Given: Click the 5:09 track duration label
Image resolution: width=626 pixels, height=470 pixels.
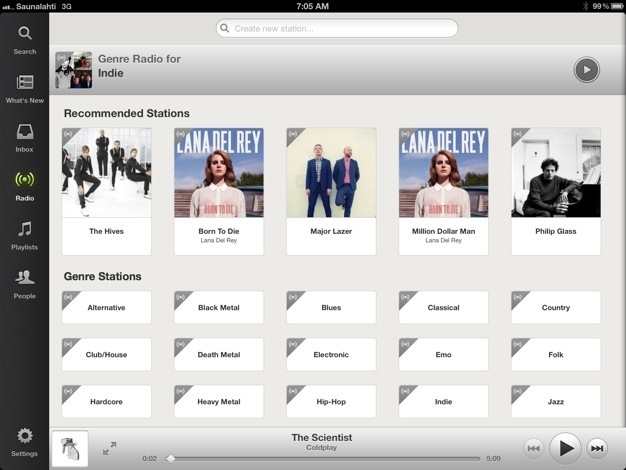Looking at the screenshot, I should click(493, 458).
